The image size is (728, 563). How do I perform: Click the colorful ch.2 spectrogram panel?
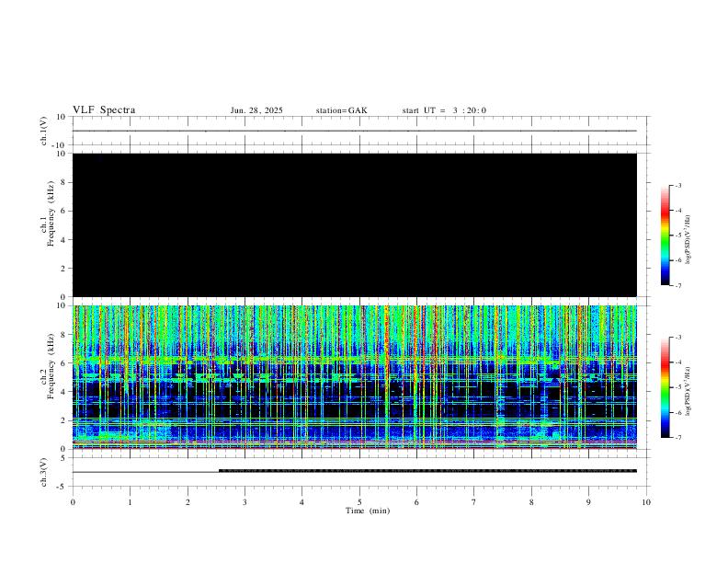coord(354,377)
